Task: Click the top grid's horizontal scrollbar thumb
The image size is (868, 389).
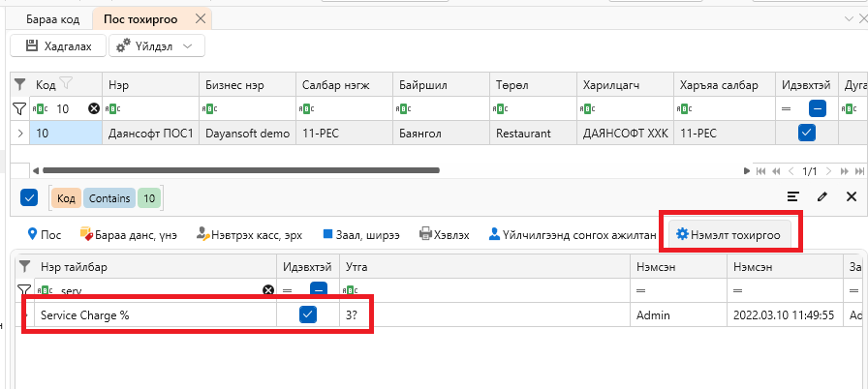Action: (240, 170)
